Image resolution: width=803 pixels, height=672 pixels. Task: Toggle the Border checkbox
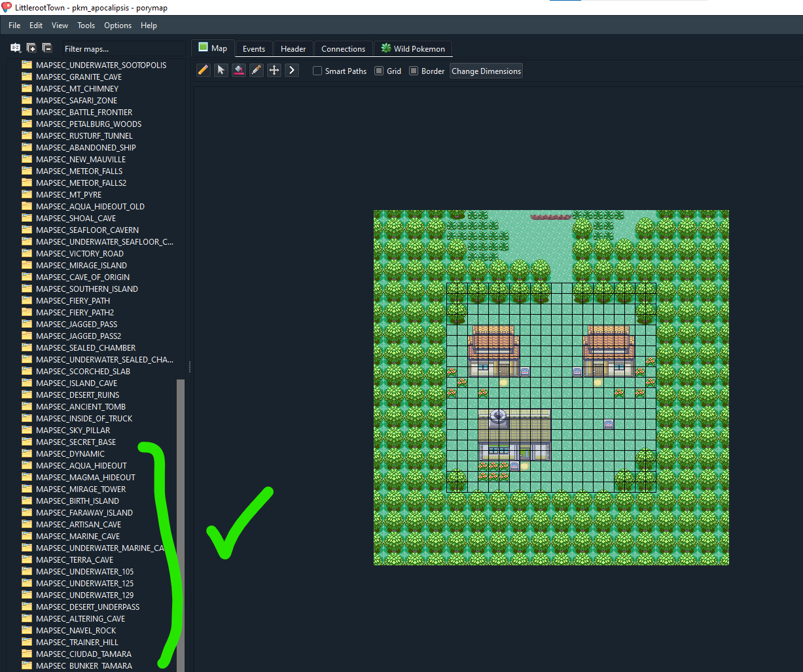pyautogui.click(x=414, y=71)
